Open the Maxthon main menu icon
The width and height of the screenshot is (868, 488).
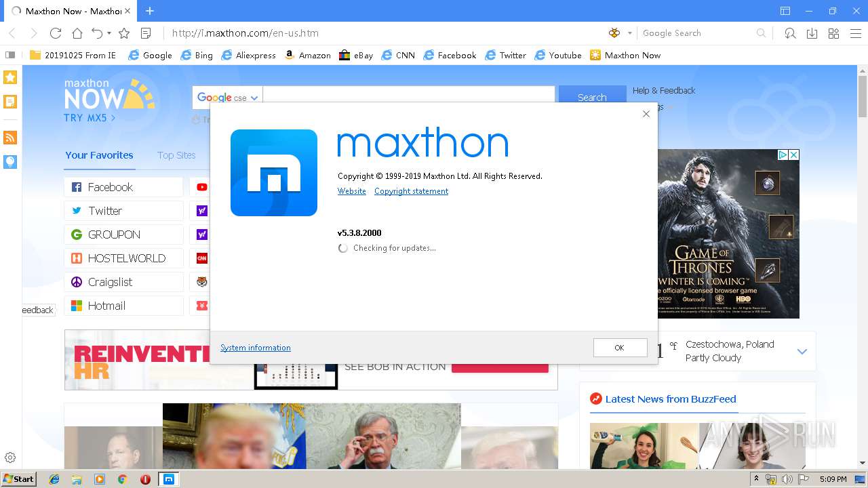(855, 33)
